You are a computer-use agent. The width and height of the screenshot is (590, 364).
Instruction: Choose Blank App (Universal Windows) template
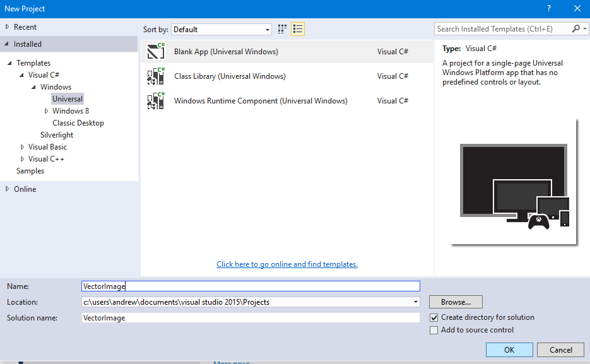coord(288,52)
